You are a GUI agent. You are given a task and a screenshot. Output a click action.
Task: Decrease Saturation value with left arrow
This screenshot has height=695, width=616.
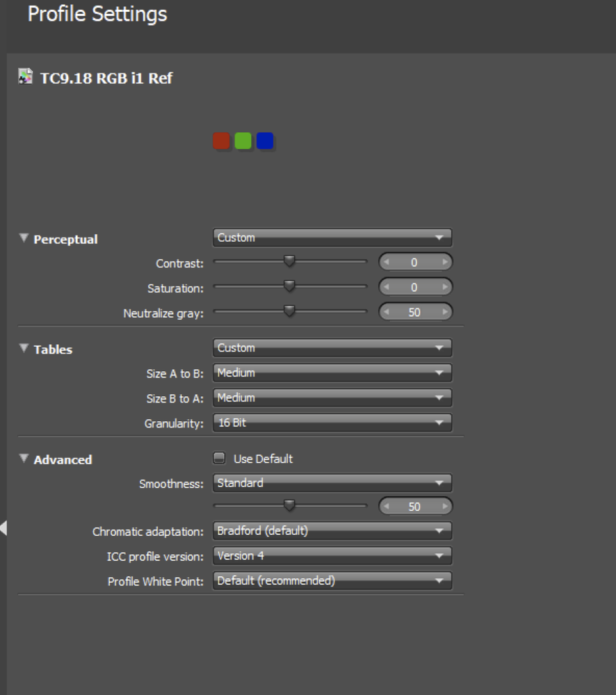click(x=387, y=288)
